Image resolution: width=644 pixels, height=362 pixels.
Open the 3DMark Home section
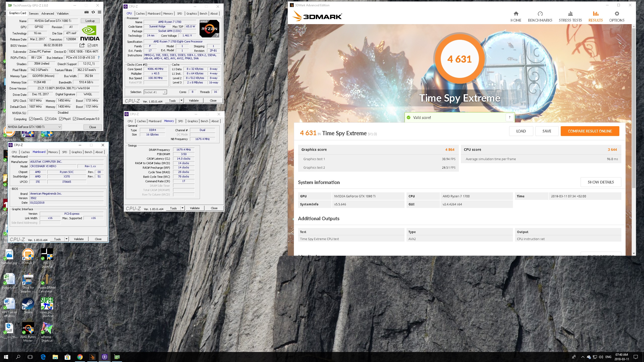(x=516, y=17)
